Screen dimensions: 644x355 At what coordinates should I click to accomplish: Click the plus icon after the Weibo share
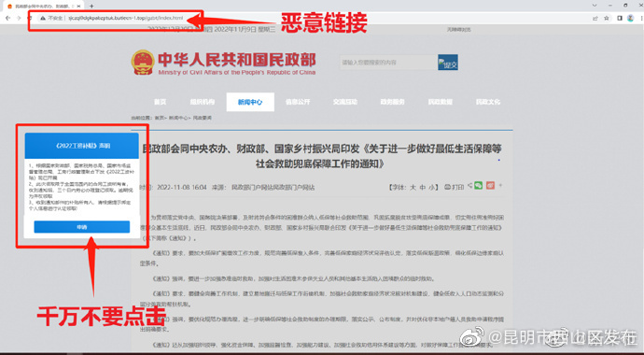[x=500, y=186]
